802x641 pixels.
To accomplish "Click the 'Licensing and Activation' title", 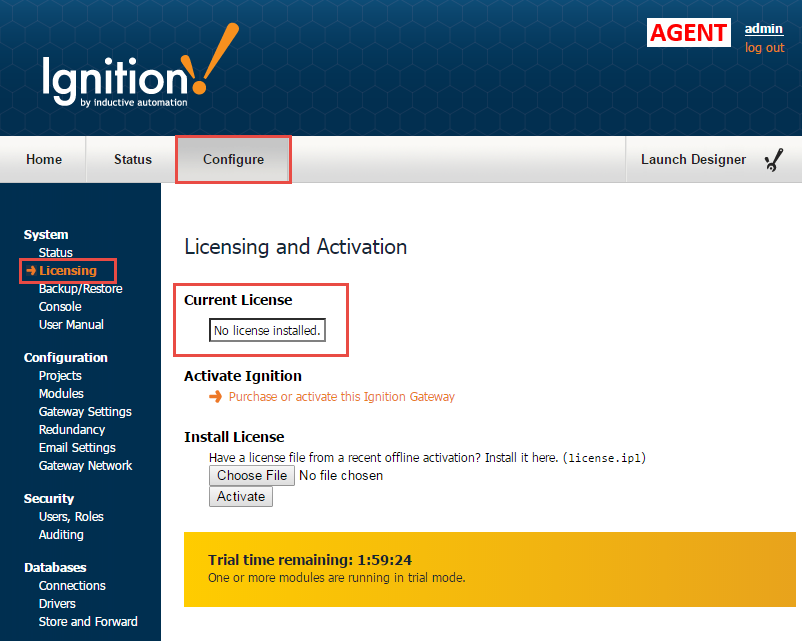I will 296,247.
